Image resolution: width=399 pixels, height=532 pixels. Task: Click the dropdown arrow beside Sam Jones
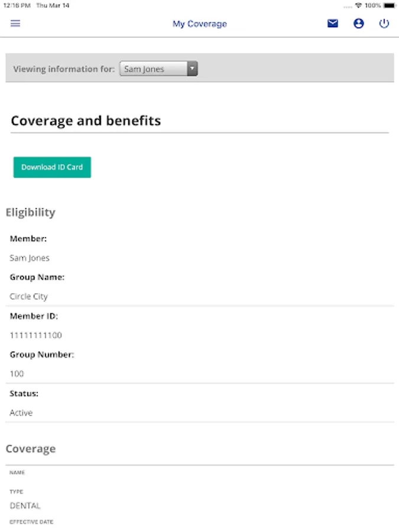(192, 69)
